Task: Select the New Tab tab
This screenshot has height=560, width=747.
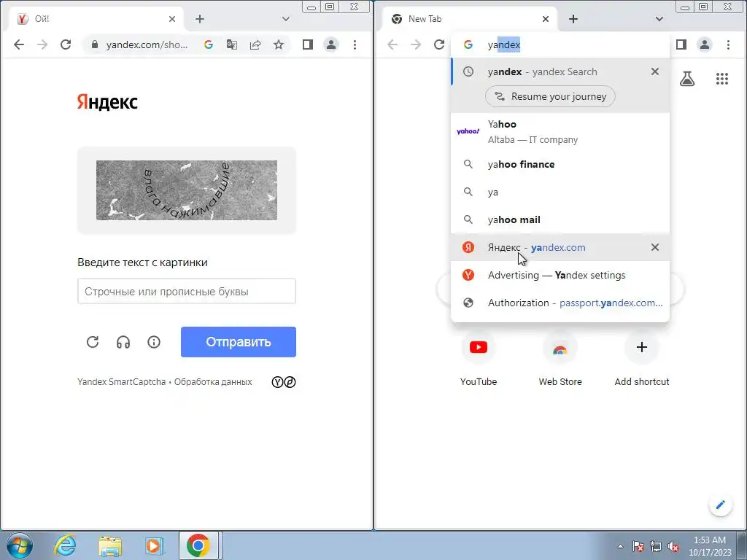Action: [470, 19]
